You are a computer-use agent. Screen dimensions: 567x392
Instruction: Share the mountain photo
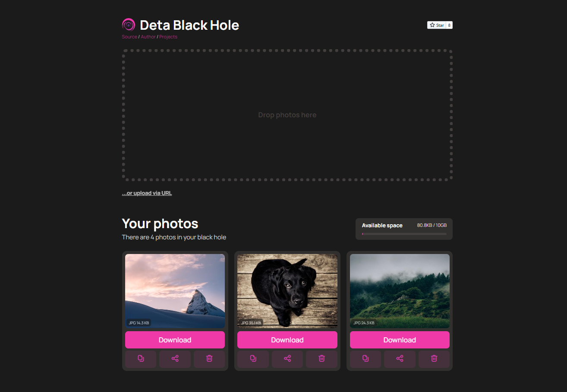[x=175, y=359]
